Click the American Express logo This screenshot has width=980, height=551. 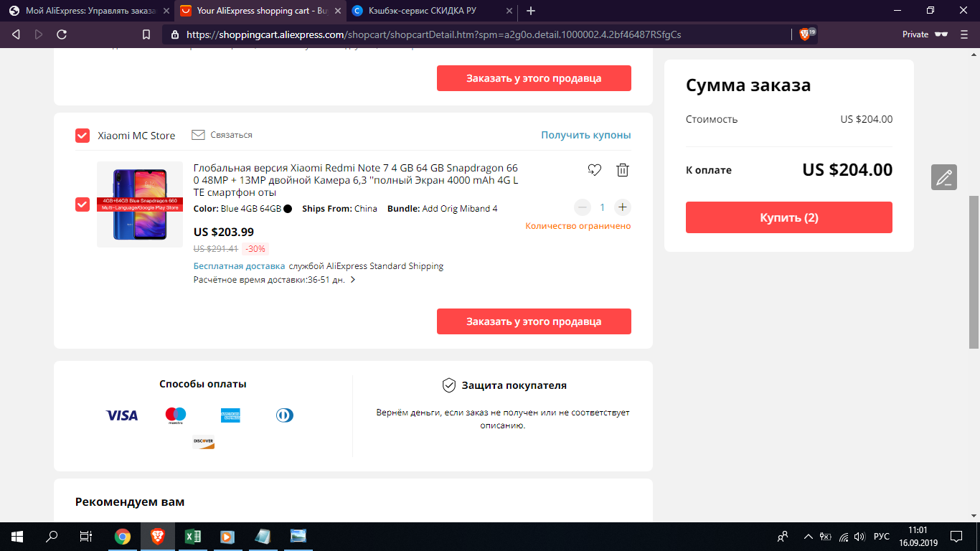click(x=230, y=415)
